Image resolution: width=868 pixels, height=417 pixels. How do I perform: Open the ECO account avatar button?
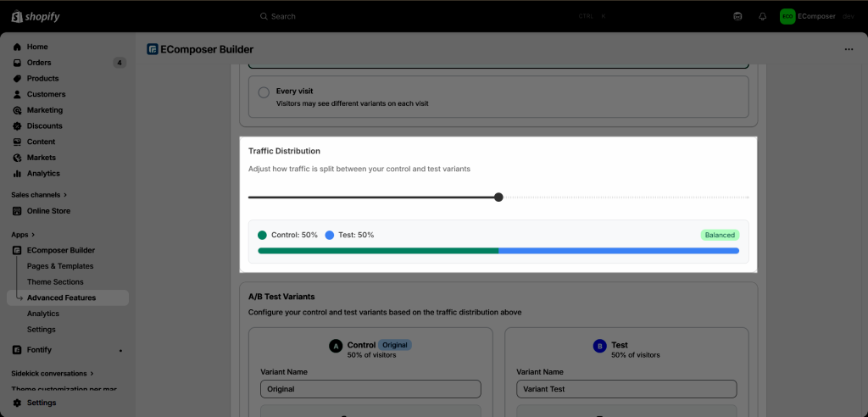click(787, 17)
